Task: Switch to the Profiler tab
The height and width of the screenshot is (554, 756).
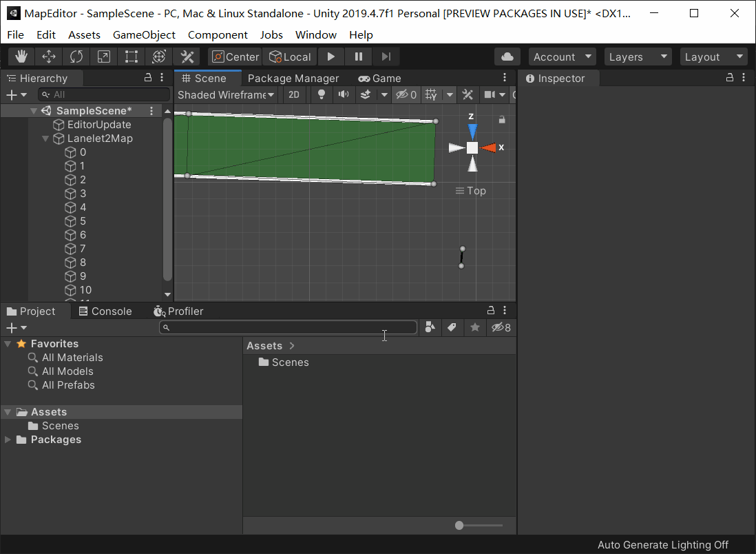Action: [178, 311]
